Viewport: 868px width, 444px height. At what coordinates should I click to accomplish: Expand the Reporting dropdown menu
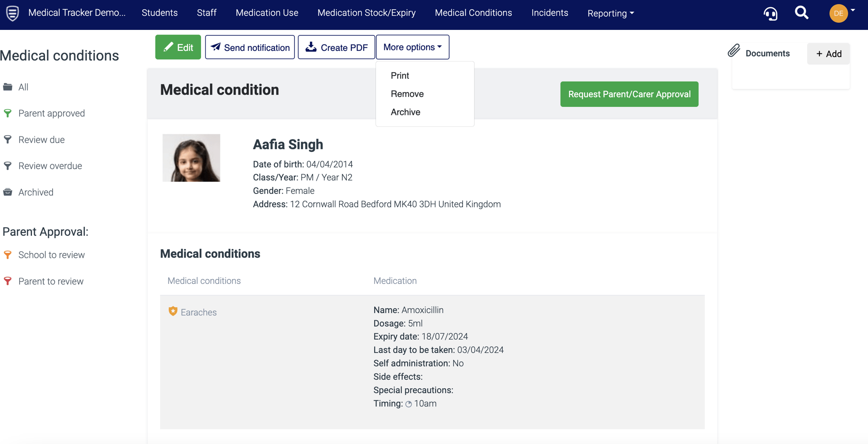coord(611,13)
